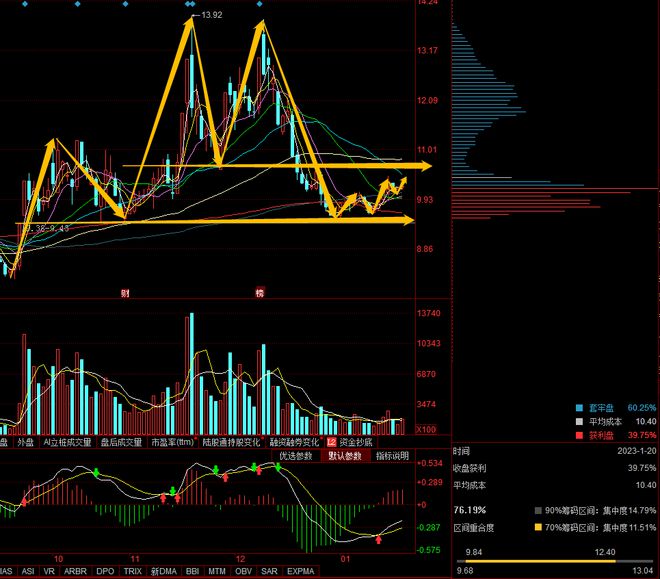The image size is (660, 579).
Task: Open 指标说明 indicator description
Action: [x=392, y=456]
